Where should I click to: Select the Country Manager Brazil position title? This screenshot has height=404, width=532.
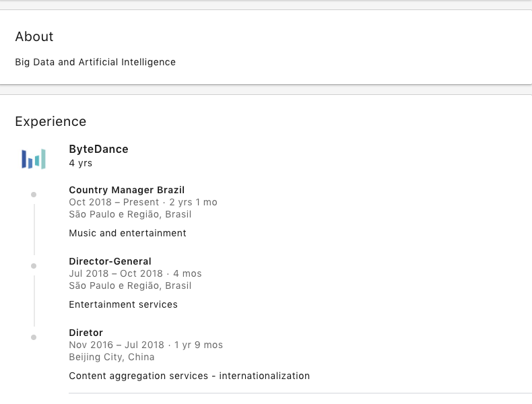tap(127, 190)
